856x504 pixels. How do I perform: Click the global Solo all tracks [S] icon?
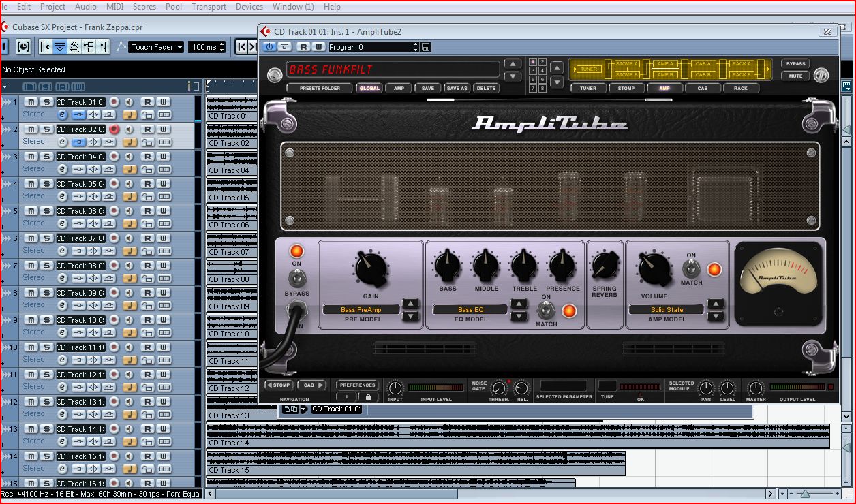pos(46,86)
